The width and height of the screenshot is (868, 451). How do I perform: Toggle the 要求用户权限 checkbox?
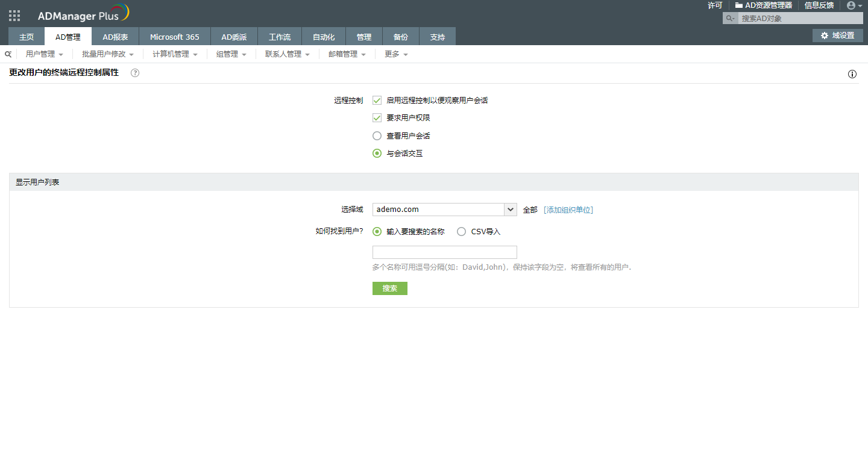[377, 118]
